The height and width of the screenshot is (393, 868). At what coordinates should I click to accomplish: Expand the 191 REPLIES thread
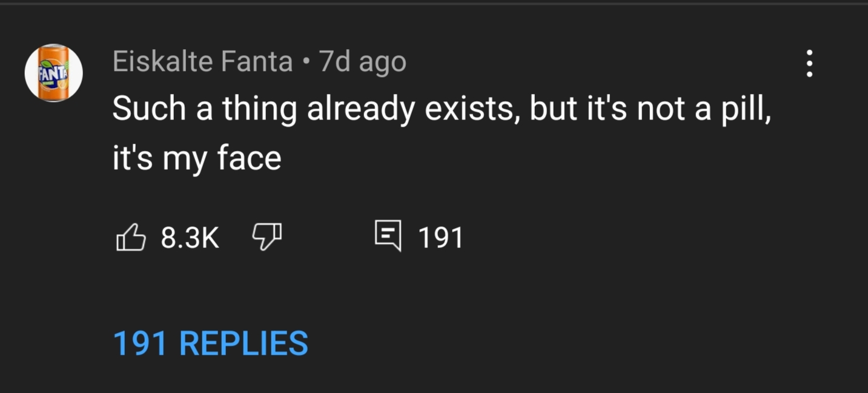tap(211, 343)
